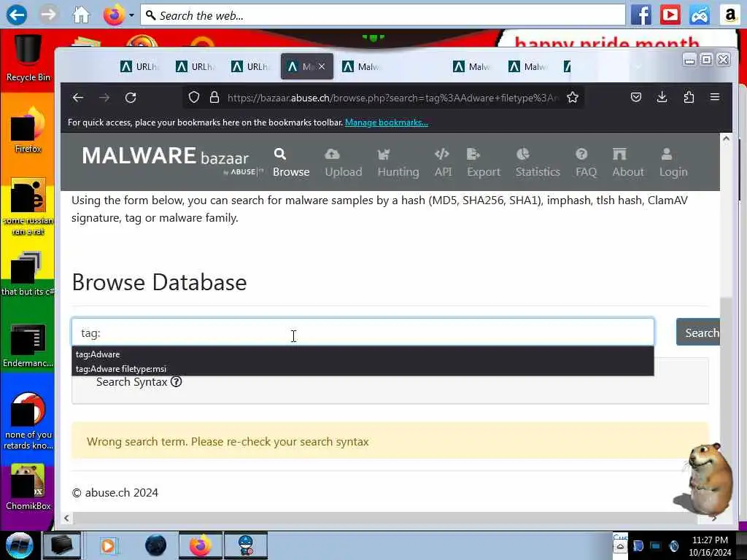The width and height of the screenshot is (747, 560).
Task: Select the Recycle Bin desktop icon
Action: tap(28, 58)
